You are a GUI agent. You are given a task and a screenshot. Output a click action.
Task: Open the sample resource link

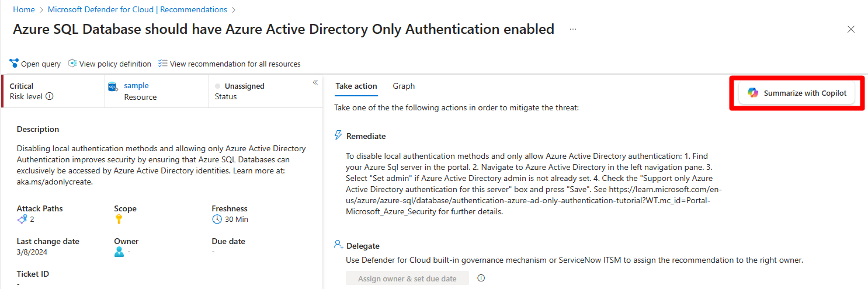tap(136, 86)
